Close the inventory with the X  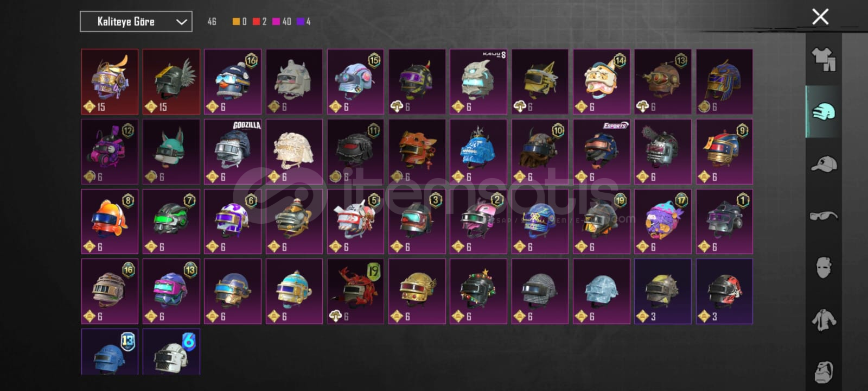pyautogui.click(x=820, y=17)
